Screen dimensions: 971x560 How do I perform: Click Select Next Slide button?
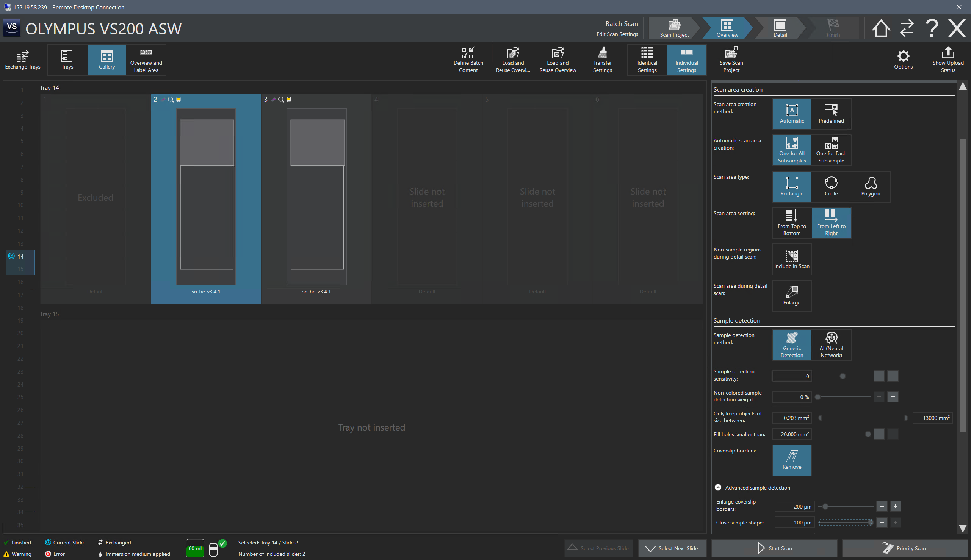click(x=672, y=548)
